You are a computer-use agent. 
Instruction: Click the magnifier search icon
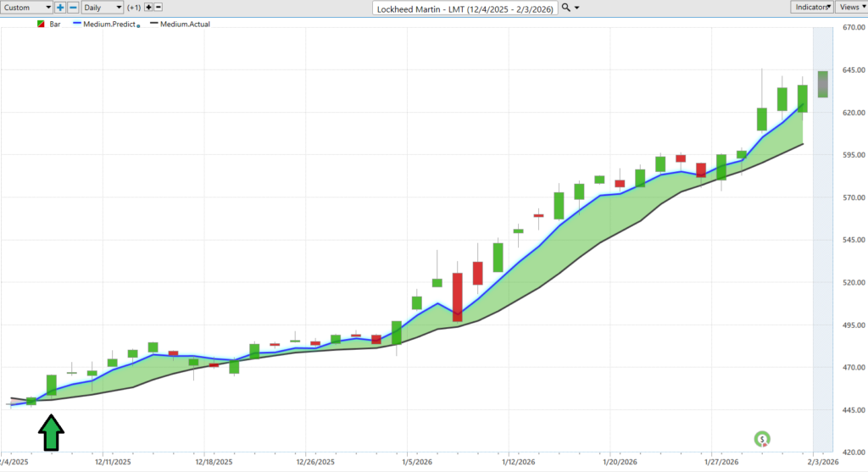coord(565,8)
